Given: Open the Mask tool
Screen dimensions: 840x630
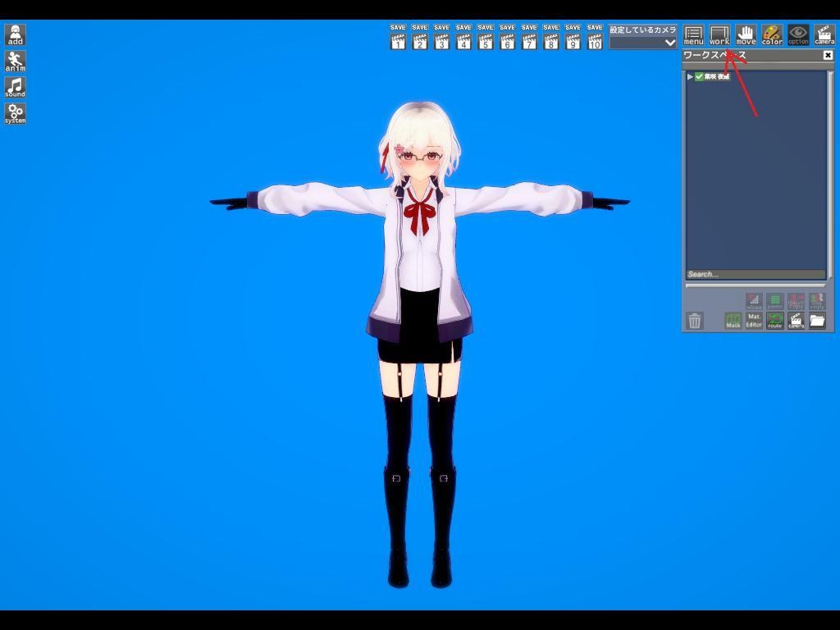Looking at the screenshot, I should click(733, 322).
